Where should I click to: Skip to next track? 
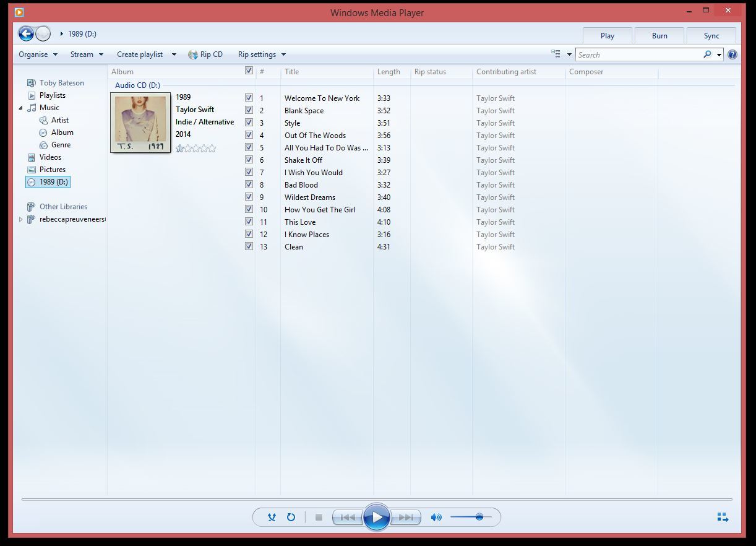point(406,517)
